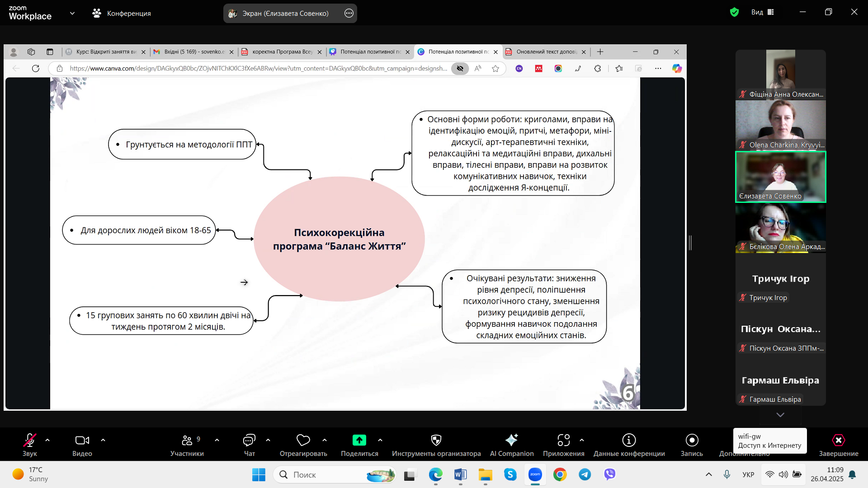
Task: Turn on the Video camera
Action: pos(82,440)
